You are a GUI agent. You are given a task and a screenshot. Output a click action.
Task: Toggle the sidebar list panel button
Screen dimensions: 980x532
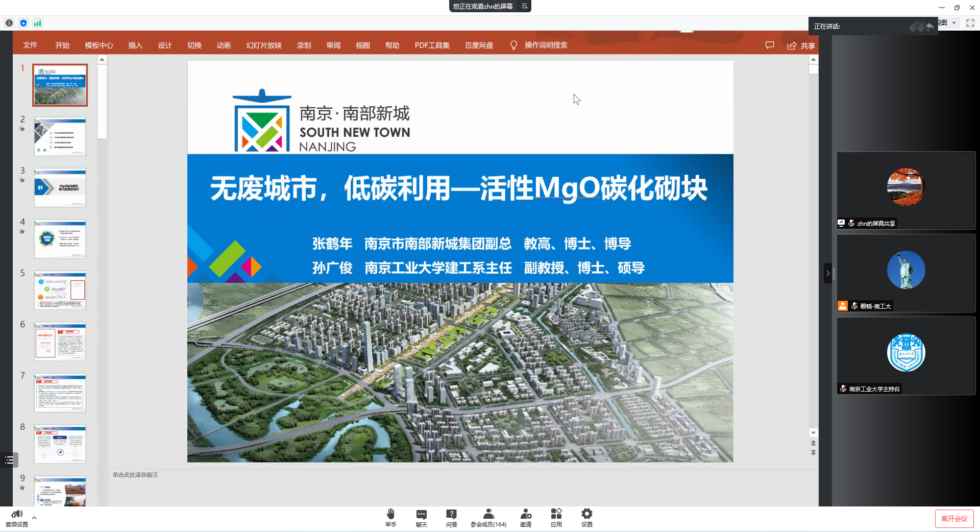point(9,460)
